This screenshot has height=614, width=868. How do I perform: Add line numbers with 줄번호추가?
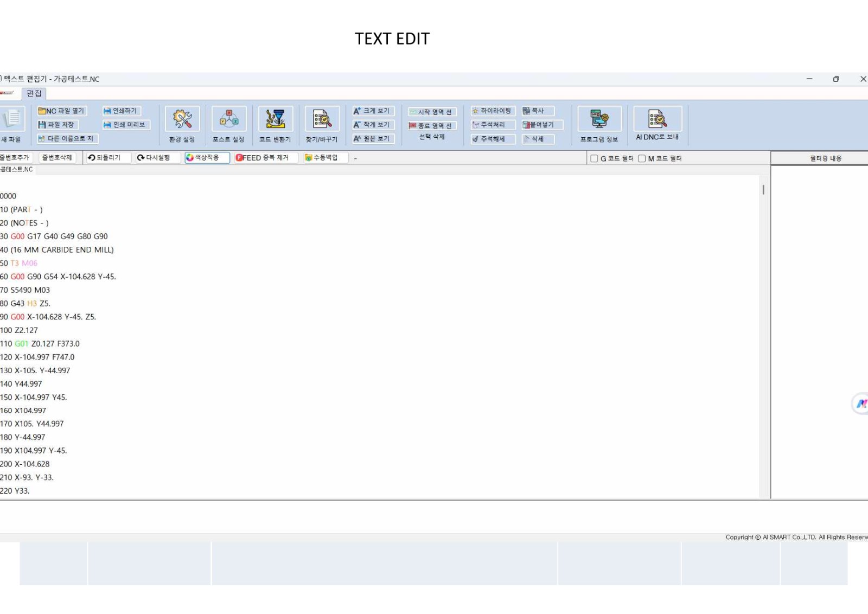(16, 158)
